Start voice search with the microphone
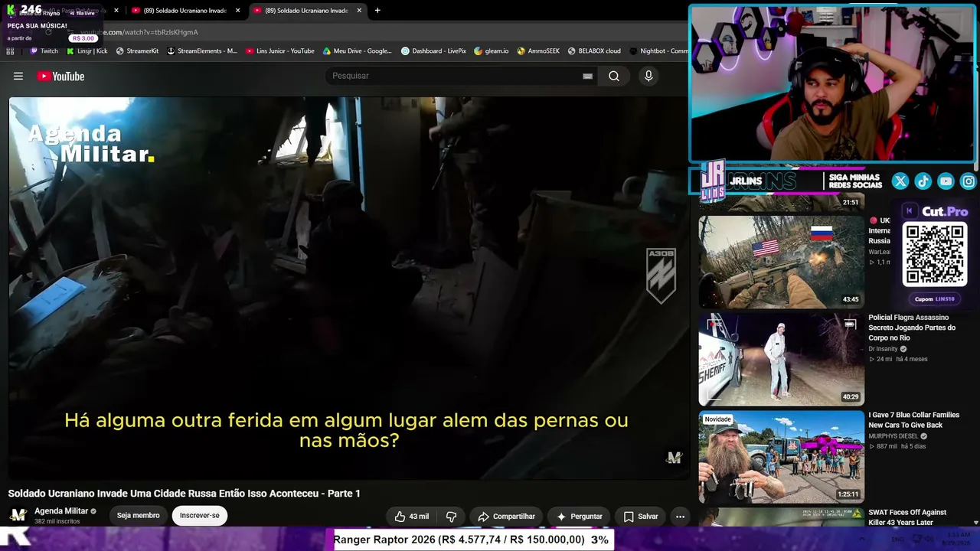 648,76
